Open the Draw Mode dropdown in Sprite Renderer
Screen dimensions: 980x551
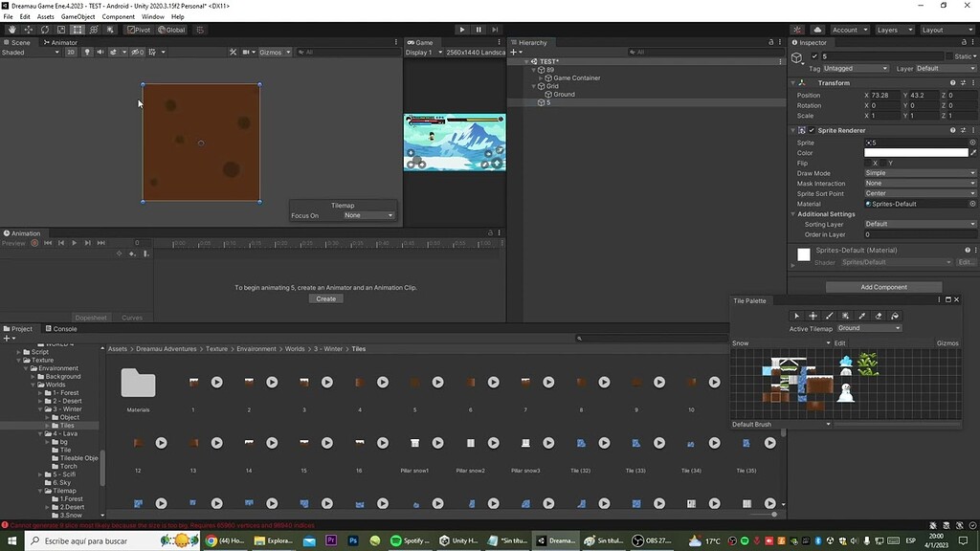tap(919, 173)
